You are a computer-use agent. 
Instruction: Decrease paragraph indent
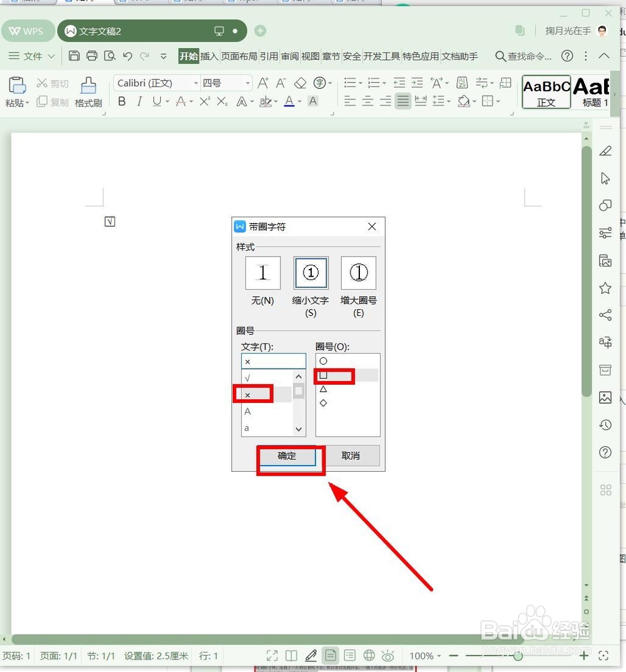pos(399,83)
